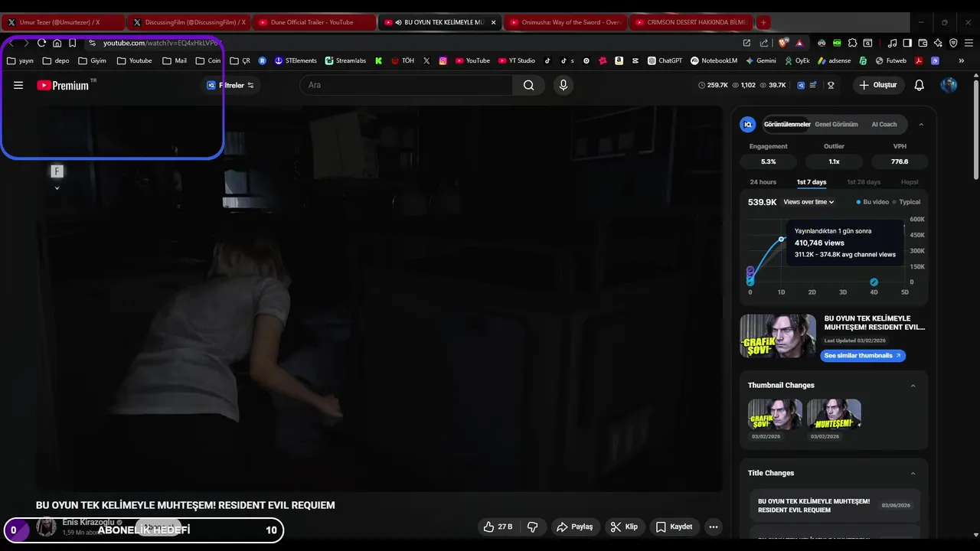The image size is (980, 551).
Task: Open the Views over time dropdown
Action: [x=808, y=202]
